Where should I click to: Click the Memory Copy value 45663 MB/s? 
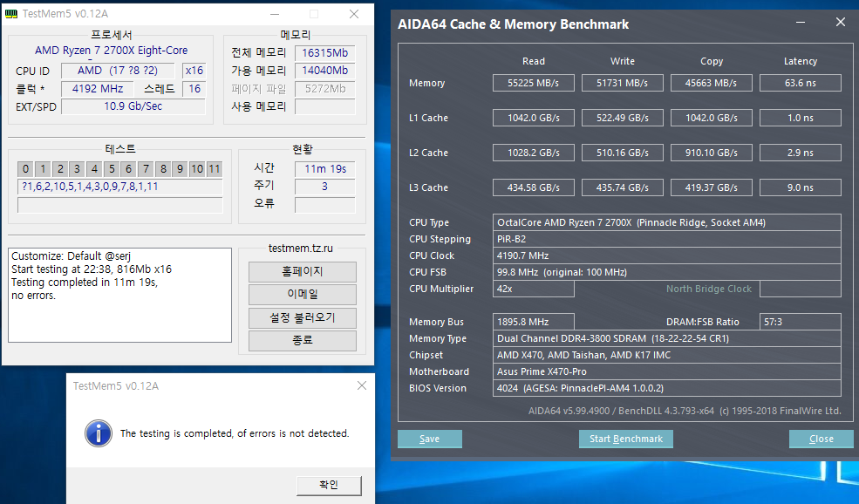[x=711, y=83]
